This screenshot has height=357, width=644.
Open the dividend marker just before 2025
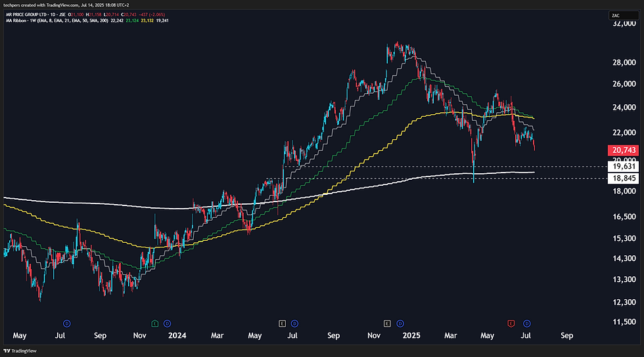point(400,324)
